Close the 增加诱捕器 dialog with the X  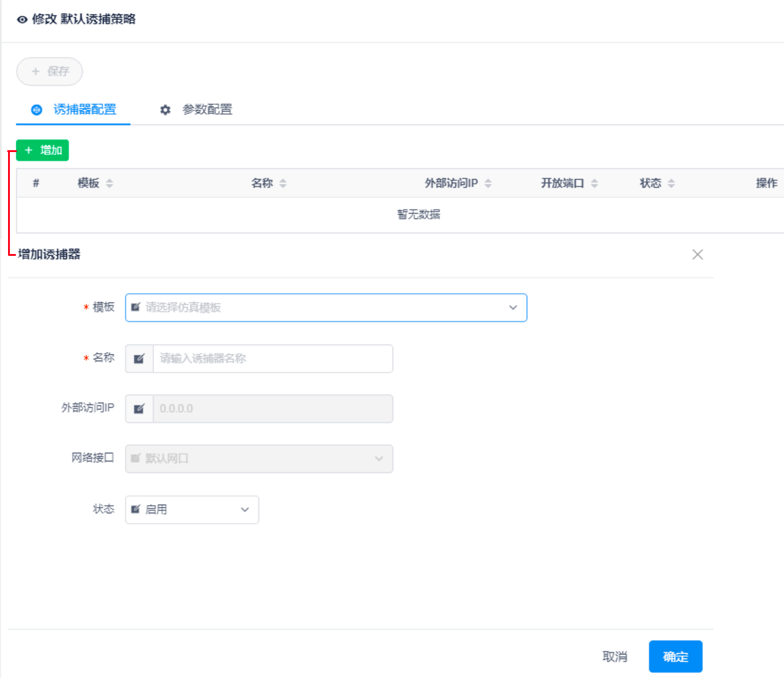click(698, 254)
